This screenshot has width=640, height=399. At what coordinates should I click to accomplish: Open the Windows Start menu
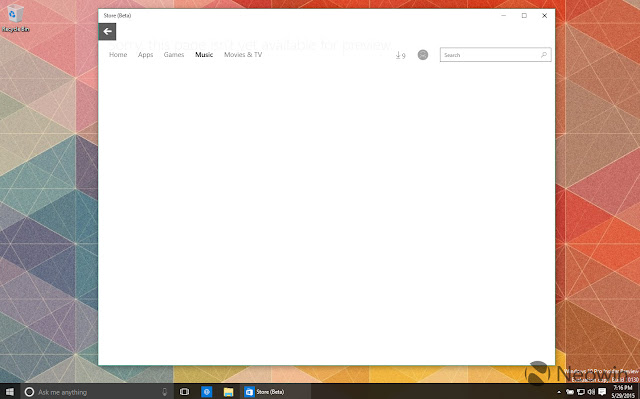coord(10,392)
